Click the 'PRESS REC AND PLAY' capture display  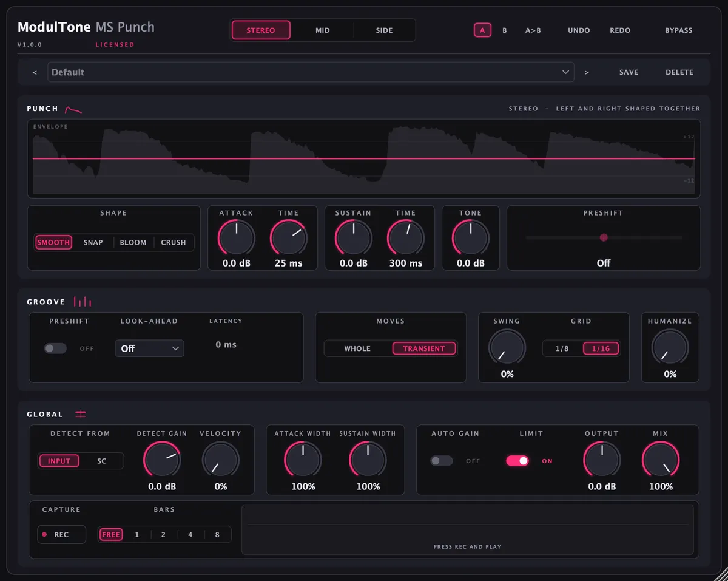[467, 529]
